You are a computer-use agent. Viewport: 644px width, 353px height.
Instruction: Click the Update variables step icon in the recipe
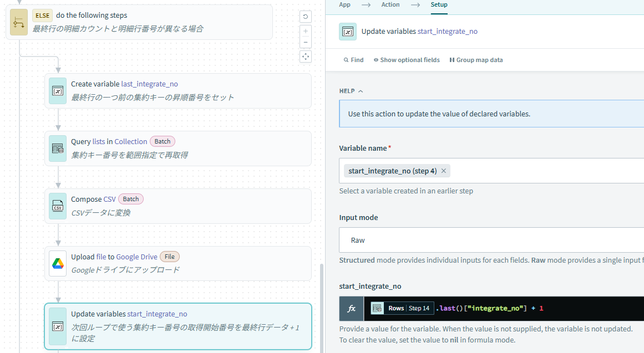click(58, 326)
